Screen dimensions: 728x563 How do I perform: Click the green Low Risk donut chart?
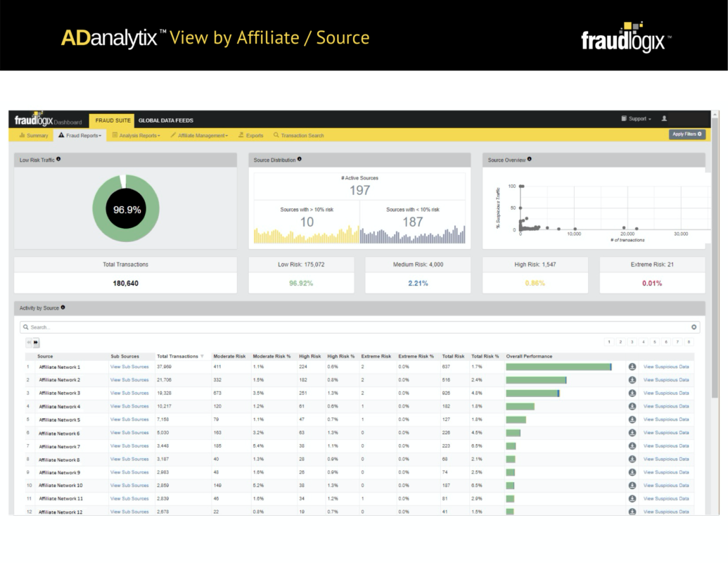126,208
